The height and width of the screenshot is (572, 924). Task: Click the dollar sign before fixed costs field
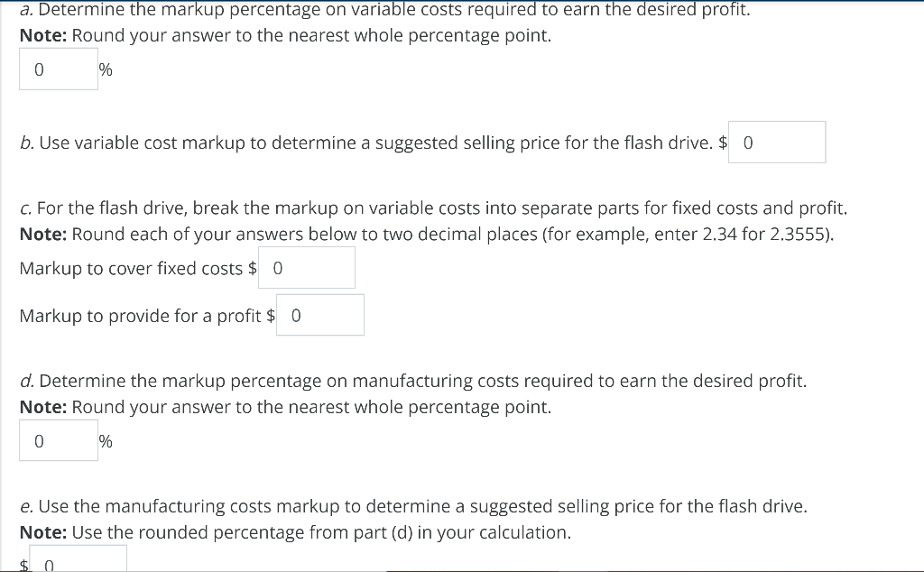pos(254,268)
